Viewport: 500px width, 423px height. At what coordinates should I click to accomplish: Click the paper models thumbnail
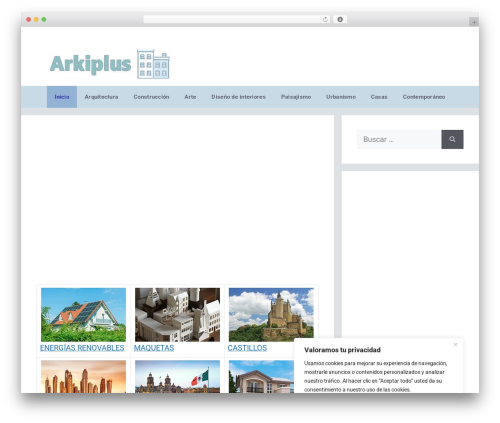pyautogui.click(x=177, y=315)
